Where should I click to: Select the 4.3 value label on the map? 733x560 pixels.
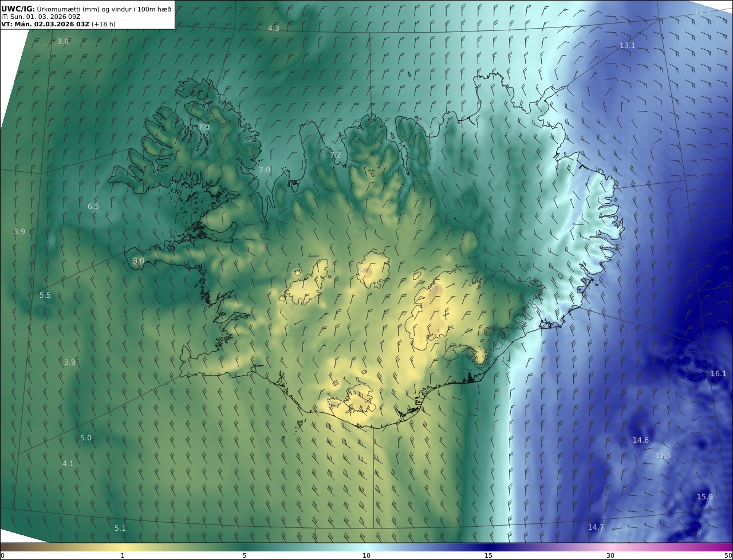tap(274, 28)
